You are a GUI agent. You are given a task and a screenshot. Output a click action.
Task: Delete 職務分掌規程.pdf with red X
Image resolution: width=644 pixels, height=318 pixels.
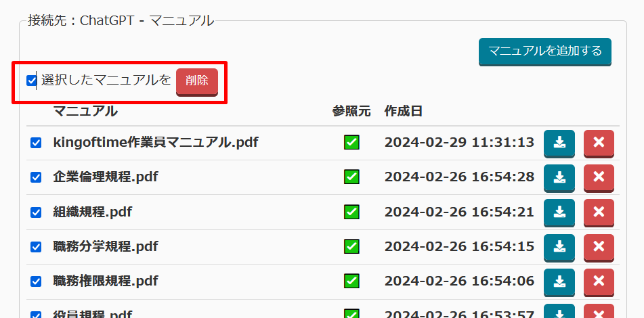598,246
